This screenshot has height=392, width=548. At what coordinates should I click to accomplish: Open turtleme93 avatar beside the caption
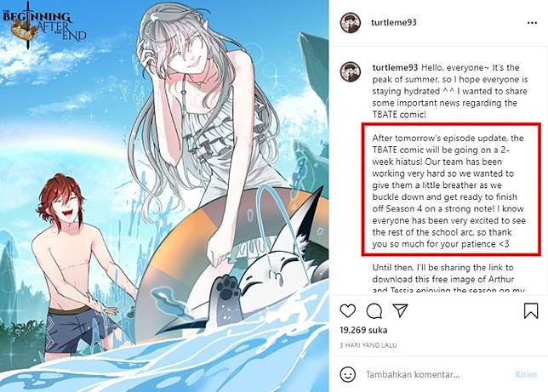pos(351,71)
